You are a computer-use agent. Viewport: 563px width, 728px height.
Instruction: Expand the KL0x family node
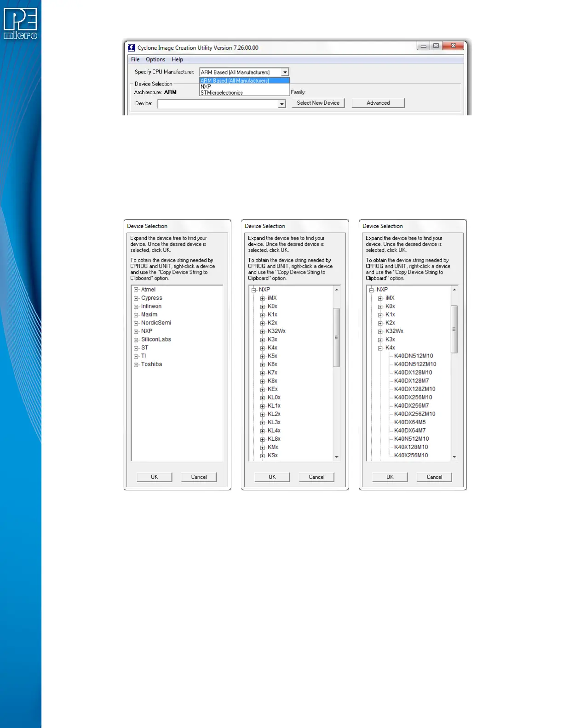263,398
